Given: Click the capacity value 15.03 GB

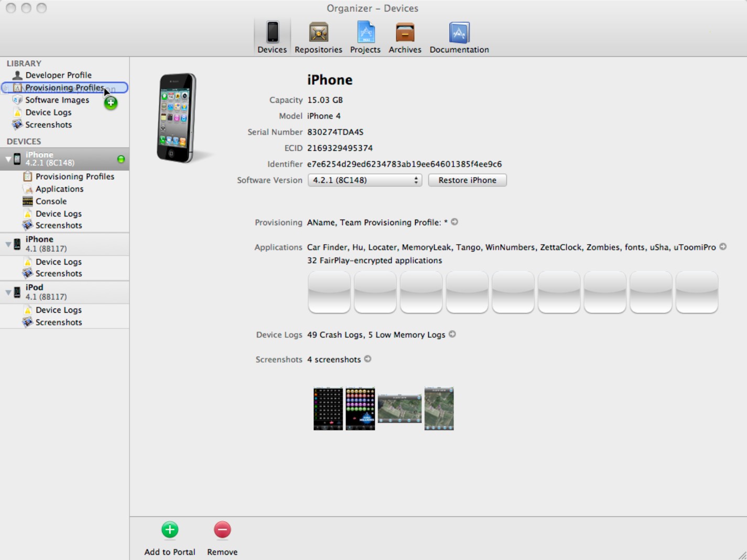Looking at the screenshot, I should [325, 100].
